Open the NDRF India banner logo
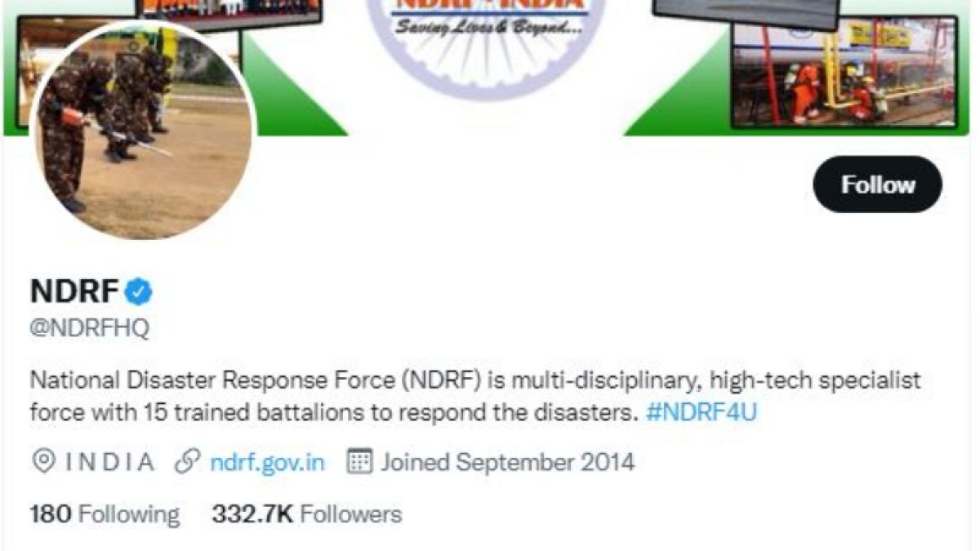 click(488, 37)
